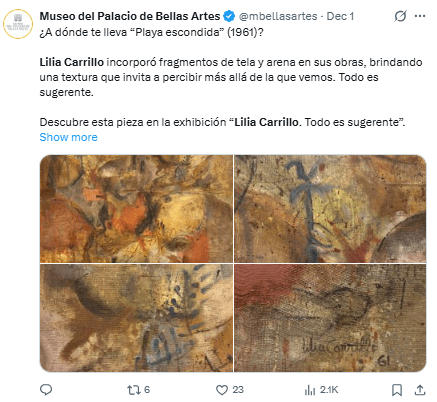Open Museo del Palacio de Bellas Artes name

pos(130,16)
